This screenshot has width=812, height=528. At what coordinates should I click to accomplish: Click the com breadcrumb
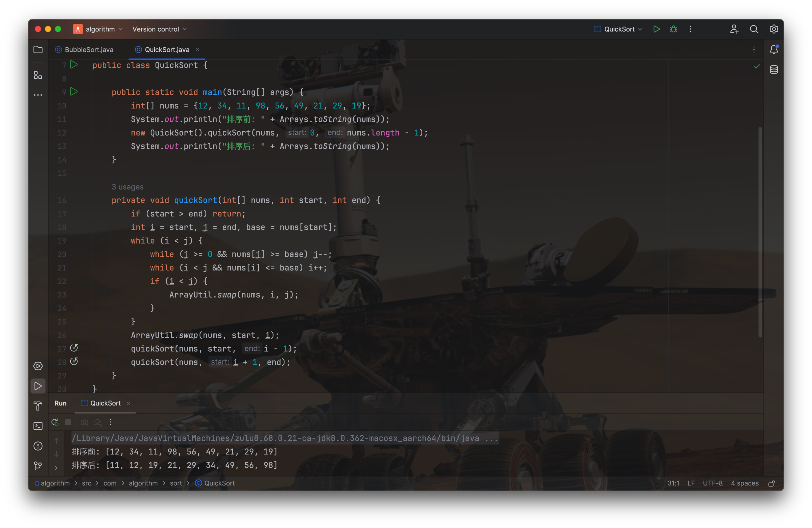point(110,483)
